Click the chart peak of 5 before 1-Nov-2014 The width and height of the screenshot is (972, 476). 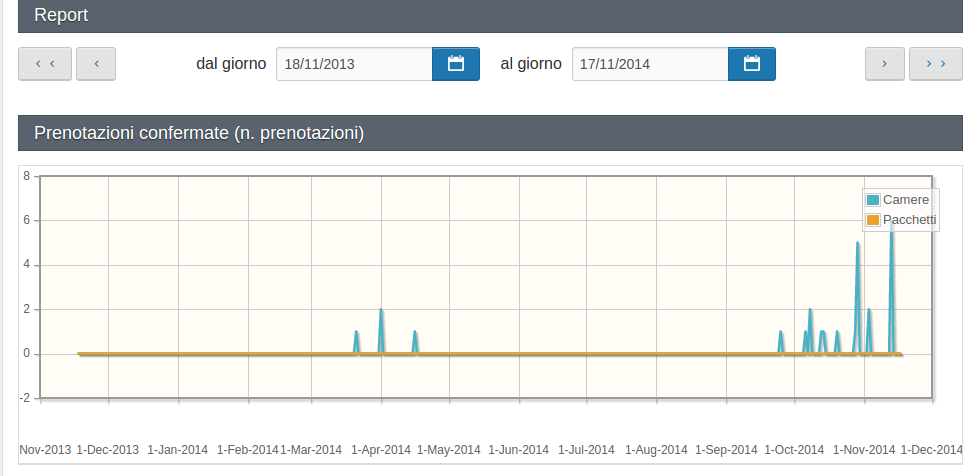tap(858, 244)
